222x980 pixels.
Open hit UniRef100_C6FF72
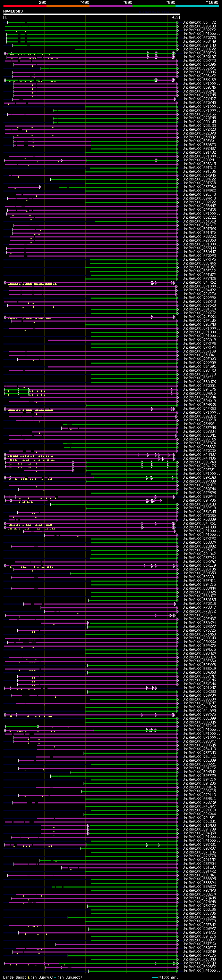(199, 23)
